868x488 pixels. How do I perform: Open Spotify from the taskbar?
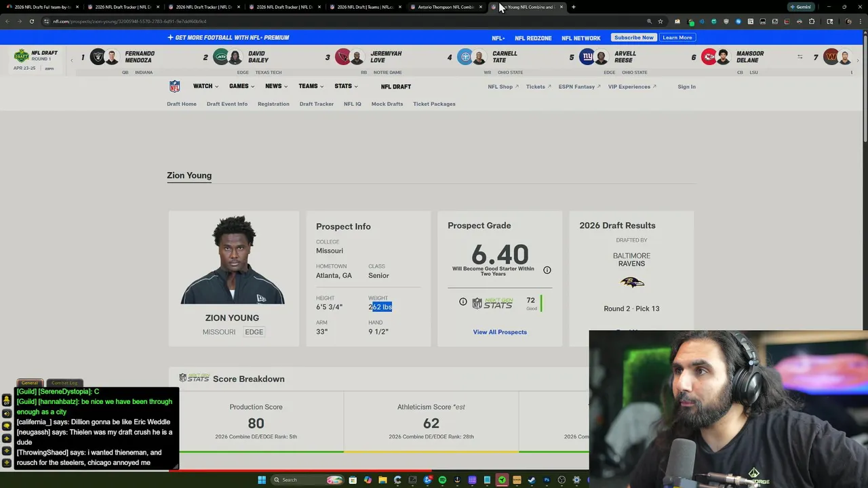[442, 480]
